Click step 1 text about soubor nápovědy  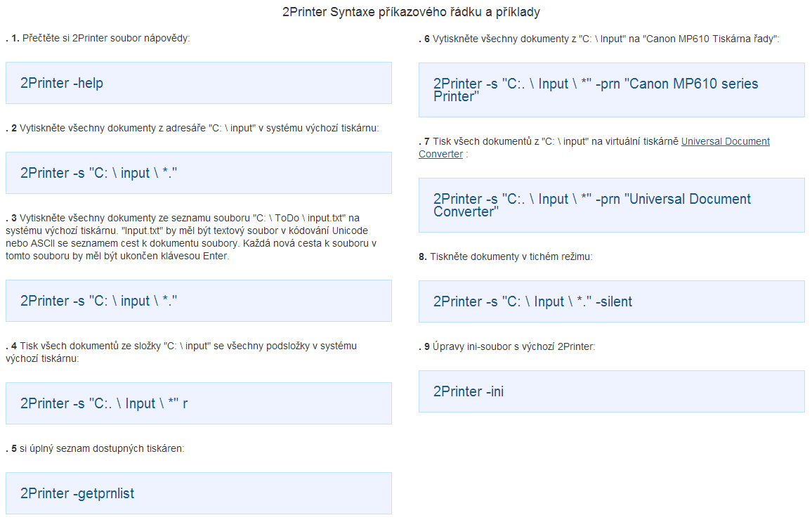(105, 38)
